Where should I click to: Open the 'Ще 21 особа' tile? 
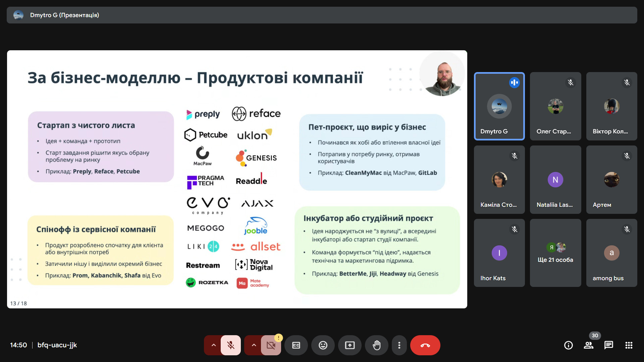[555, 253]
